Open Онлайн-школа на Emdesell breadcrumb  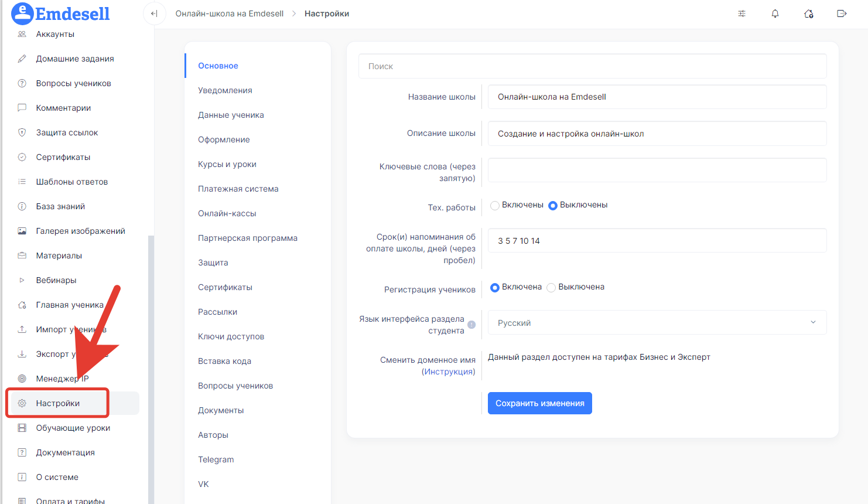click(229, 13)
